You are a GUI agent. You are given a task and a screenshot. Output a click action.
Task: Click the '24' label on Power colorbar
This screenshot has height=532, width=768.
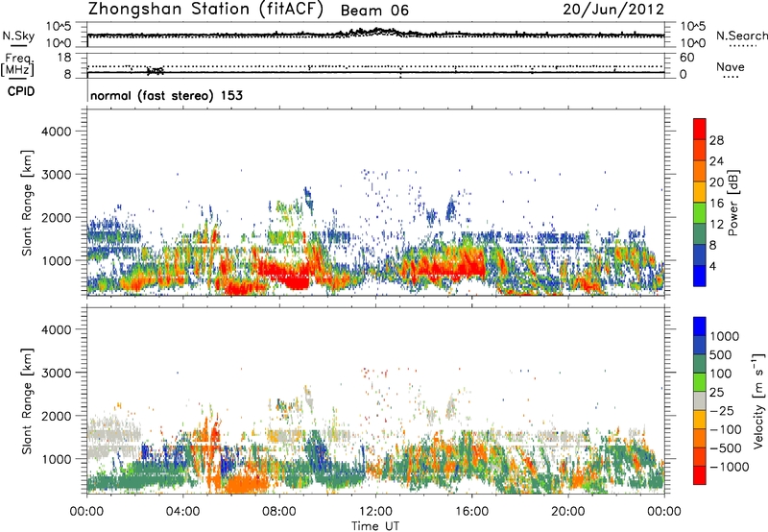[x=716, y=161]
